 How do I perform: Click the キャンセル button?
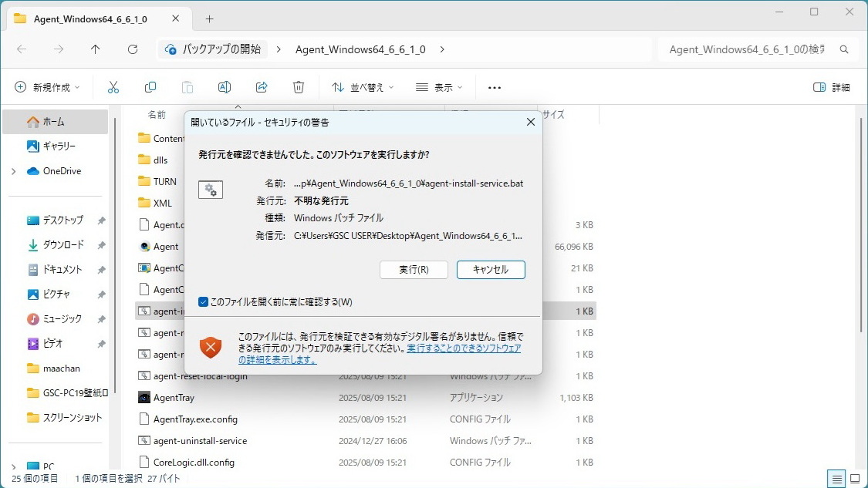coord(491,270)
